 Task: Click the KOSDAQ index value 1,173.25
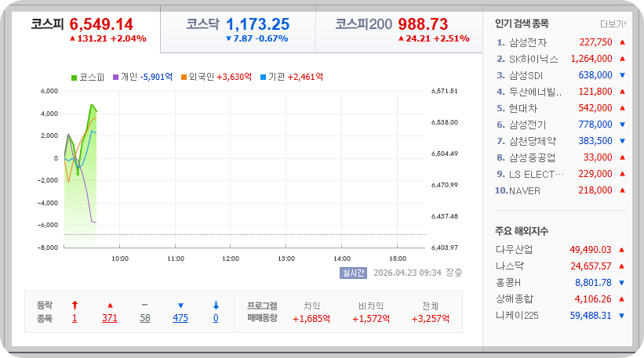point(258,24)
